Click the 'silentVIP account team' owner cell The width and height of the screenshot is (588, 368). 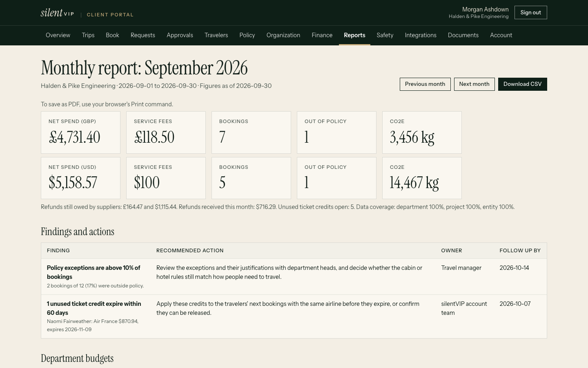464,308
